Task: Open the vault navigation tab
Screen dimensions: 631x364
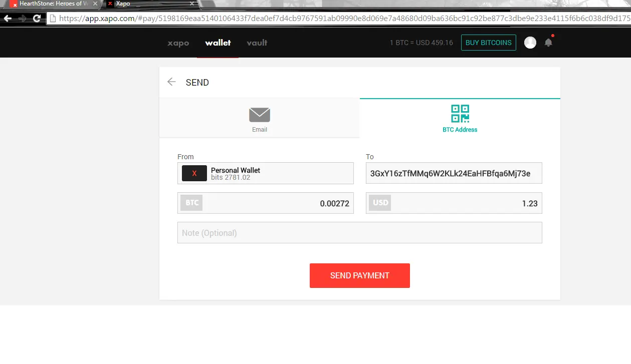Action: 257,43
